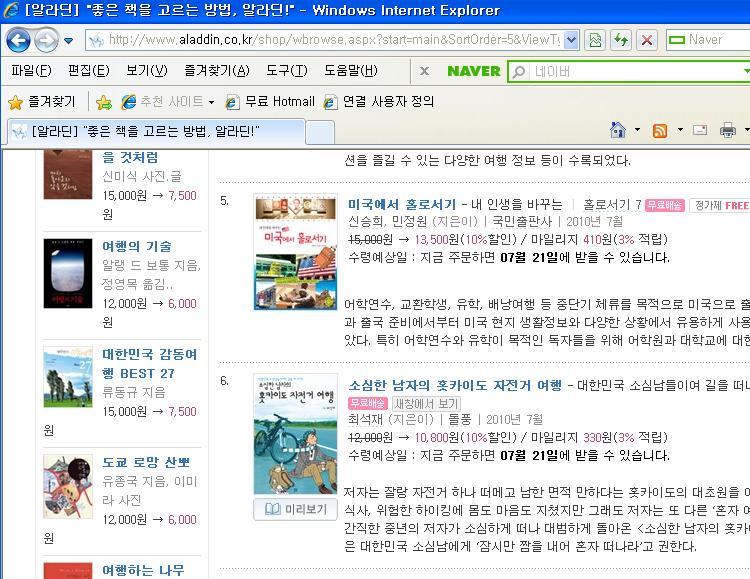
Task: Open the 즐겨찾기 favorites star button
Action: coord(42,101)
